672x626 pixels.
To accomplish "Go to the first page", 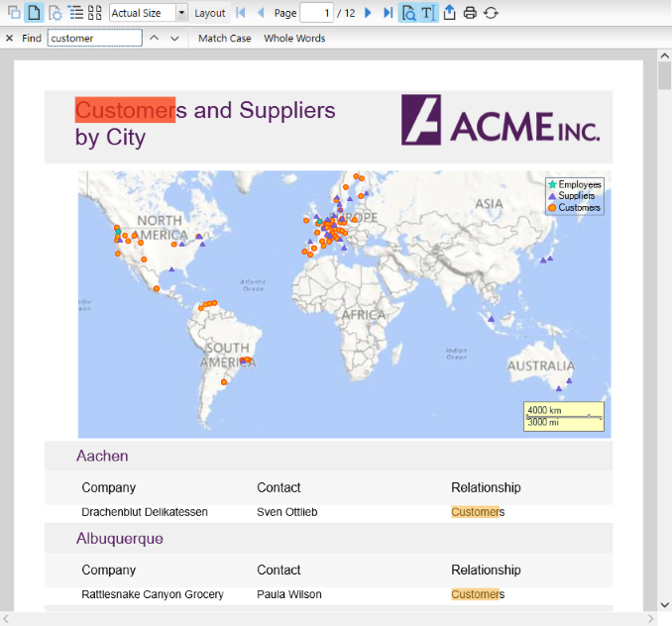I will coord(241,13).
